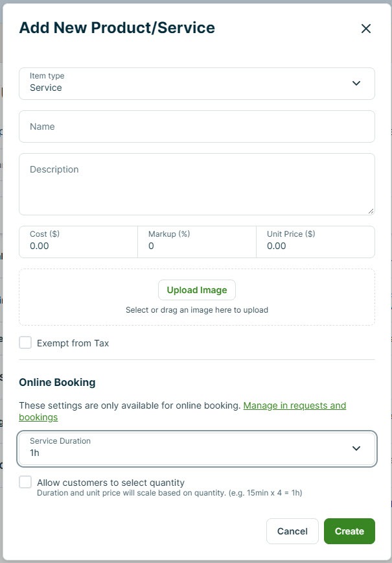Click the Online Booking heading

(57, 383)
